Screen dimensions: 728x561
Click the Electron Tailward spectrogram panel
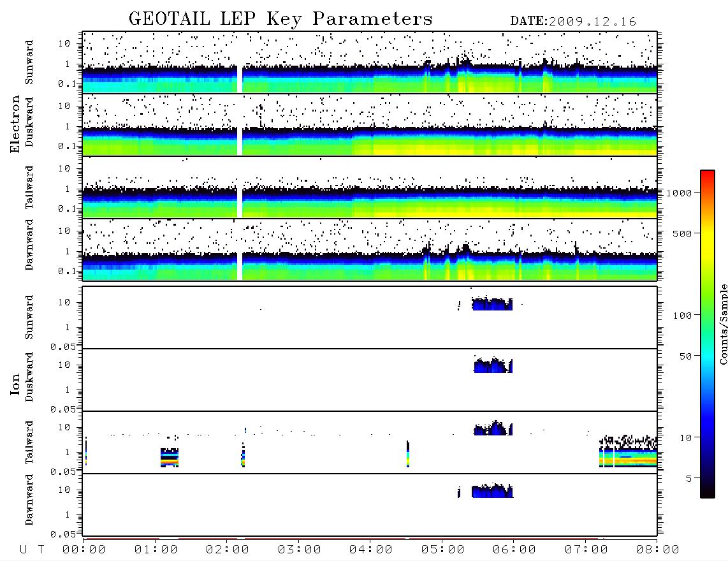coord(370,187)
